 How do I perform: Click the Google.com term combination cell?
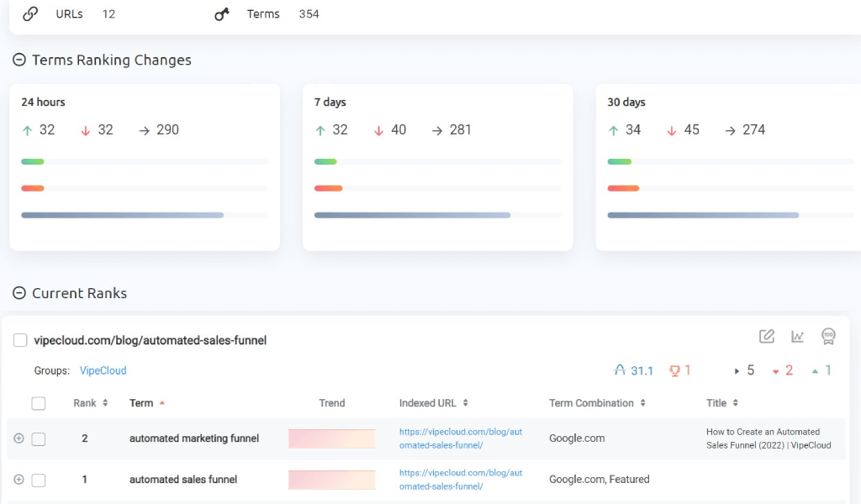(577, 438)
